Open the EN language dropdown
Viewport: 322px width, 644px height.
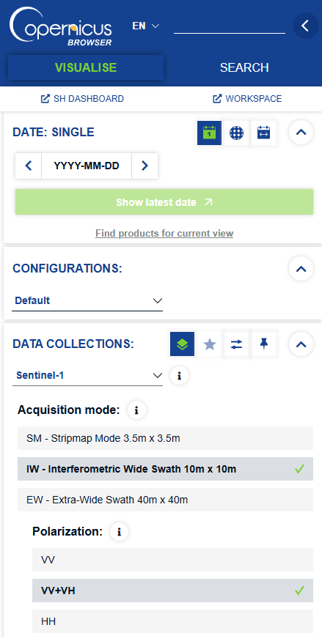click(x=145, y=26)
